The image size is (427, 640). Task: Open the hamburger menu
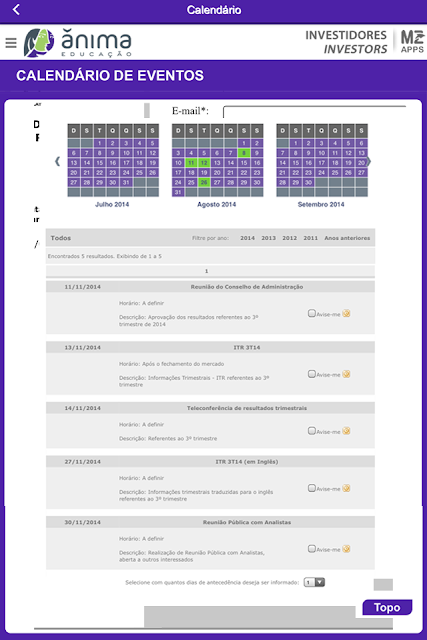tap(11, 42)
